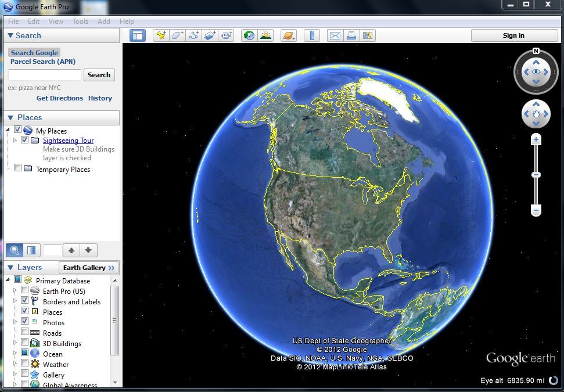
Task: Enable the Roads layer checkbox
Action: (x=25, y=332)
